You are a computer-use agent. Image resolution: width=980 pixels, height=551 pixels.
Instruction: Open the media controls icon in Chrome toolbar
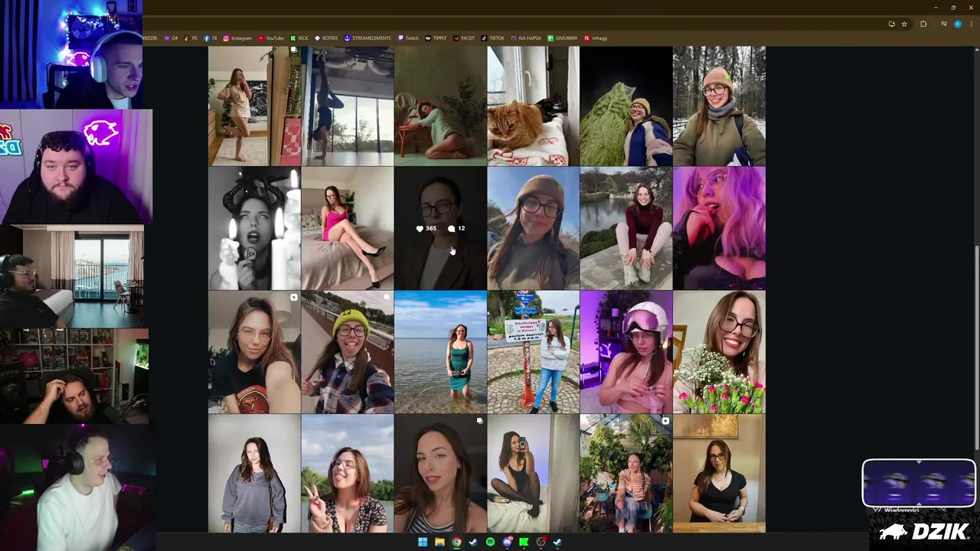(945, 24)
